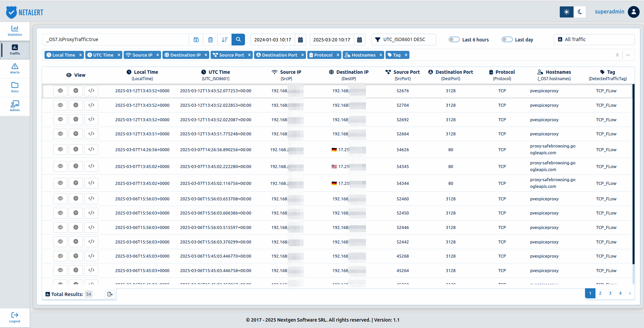
Task: Open globe view for source port 54626 row
Action: [x=76, y=149]
